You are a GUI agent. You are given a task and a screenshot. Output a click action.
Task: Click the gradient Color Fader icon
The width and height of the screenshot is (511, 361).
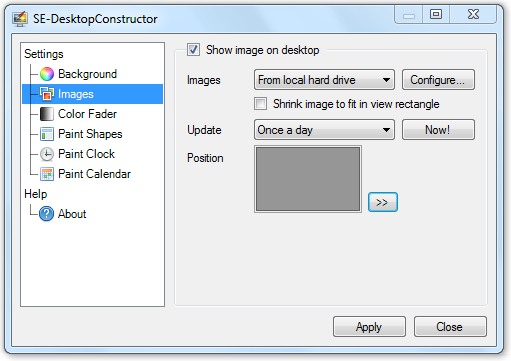[x=47, y=114]
